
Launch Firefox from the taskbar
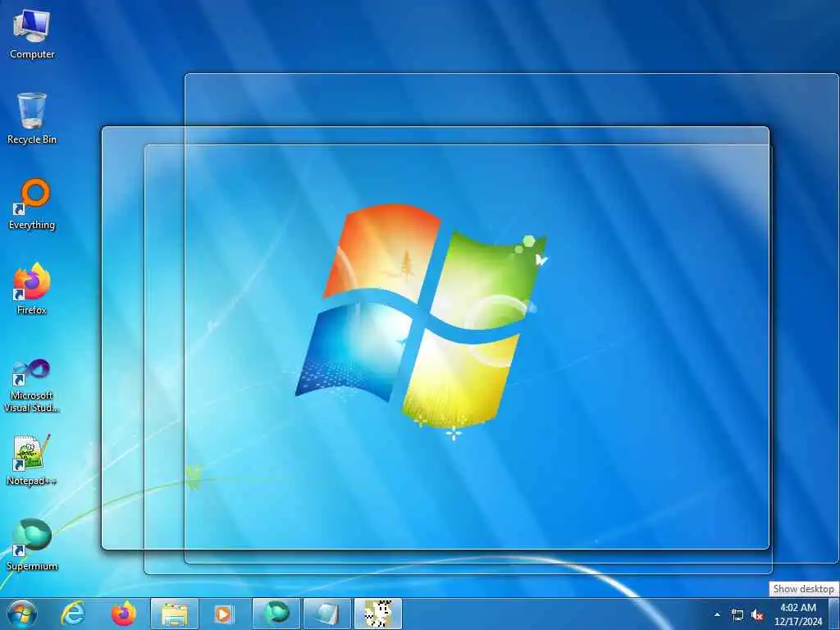tap(123, 614)
